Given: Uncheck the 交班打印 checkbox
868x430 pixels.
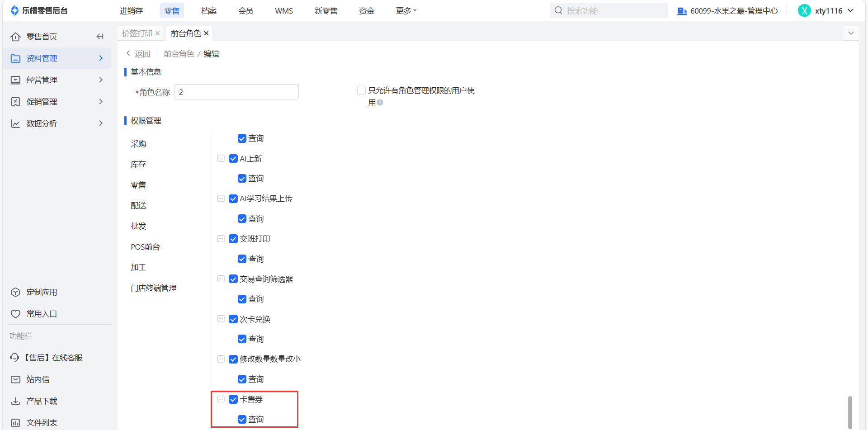Looking at the screenshot, I should [233, 239].
